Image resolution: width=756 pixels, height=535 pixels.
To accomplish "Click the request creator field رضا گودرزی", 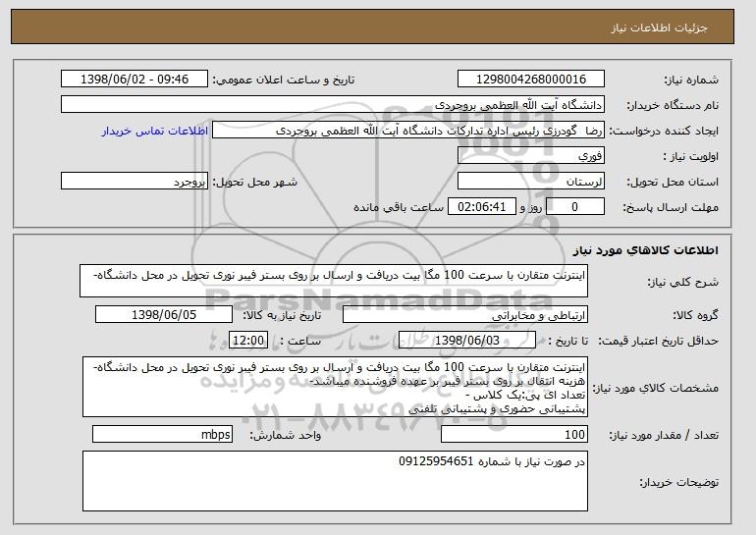I will [x=408, y=131].
